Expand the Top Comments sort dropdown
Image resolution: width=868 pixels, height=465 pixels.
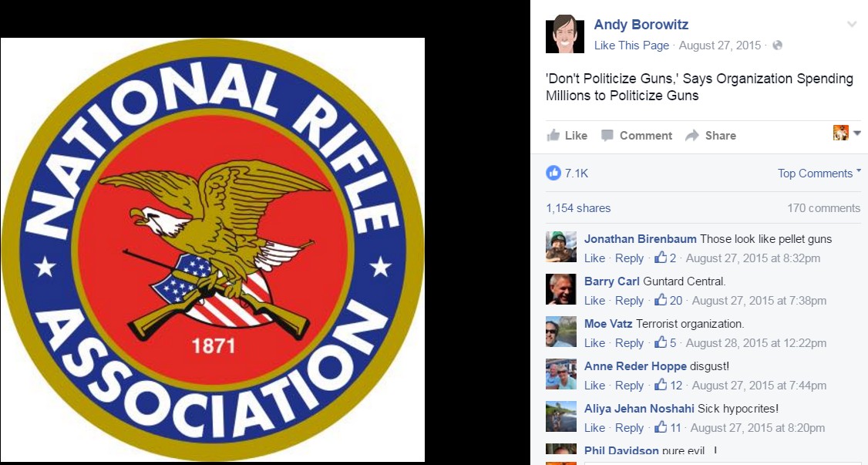coord(819,174)
